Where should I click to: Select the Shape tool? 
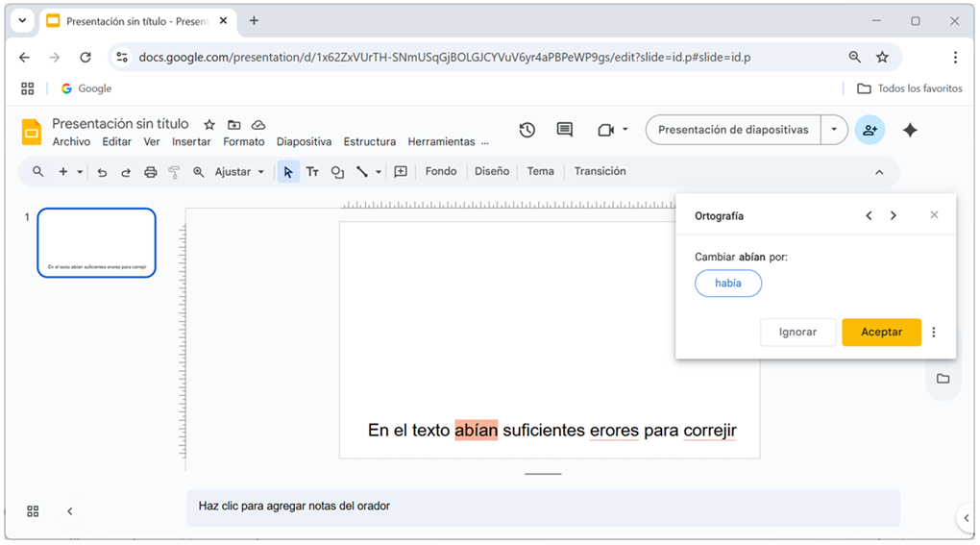coord(337,172)
